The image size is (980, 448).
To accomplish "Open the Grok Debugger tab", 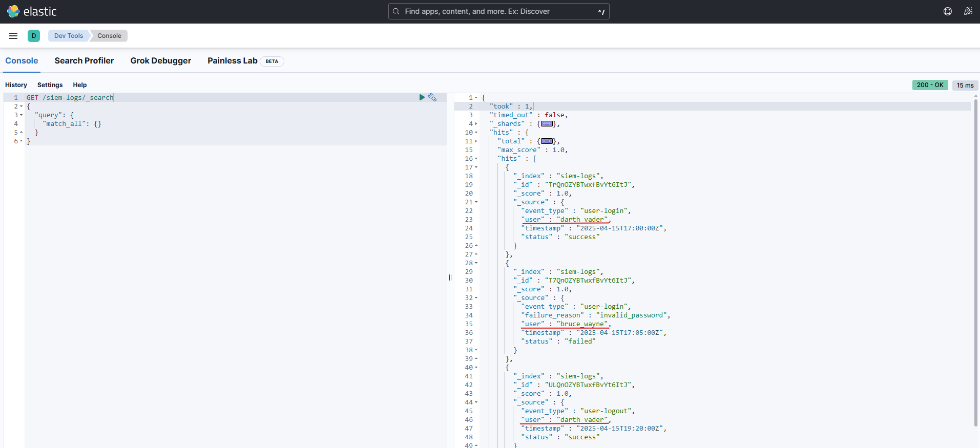I will (x=161, y=61).
